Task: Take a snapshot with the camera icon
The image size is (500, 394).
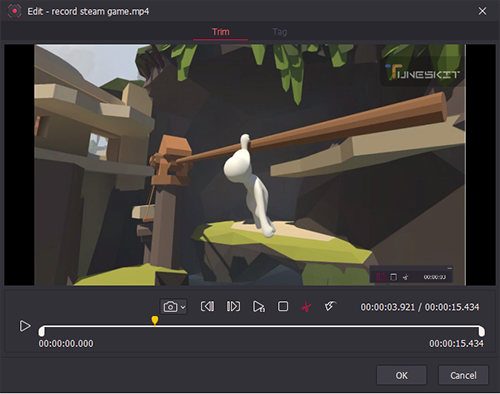Action: (x=170, y=307)
